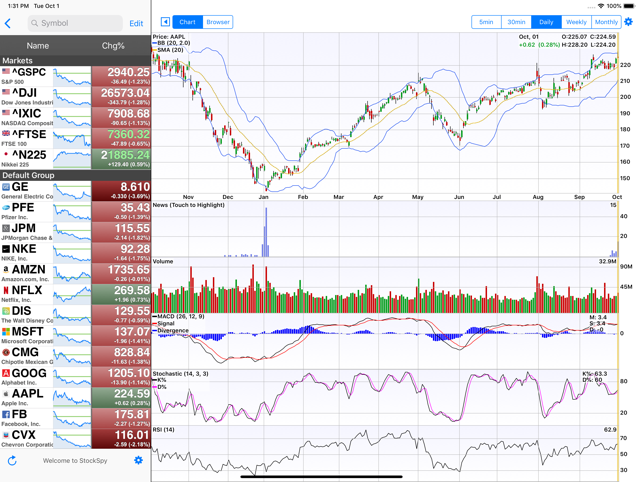Click the Wi-Fi status icon
The image size is (643, 482).
tap(601, 6)
